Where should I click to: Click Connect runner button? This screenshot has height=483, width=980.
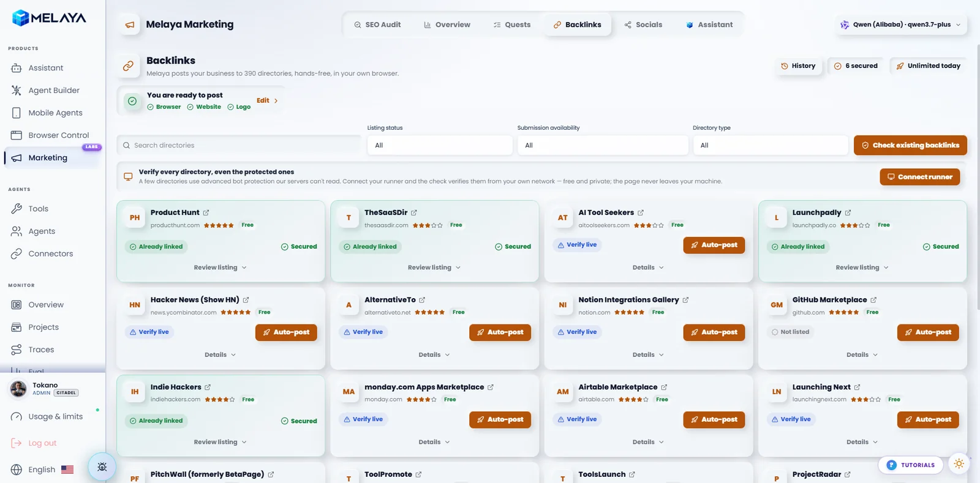tap(920, 177)
